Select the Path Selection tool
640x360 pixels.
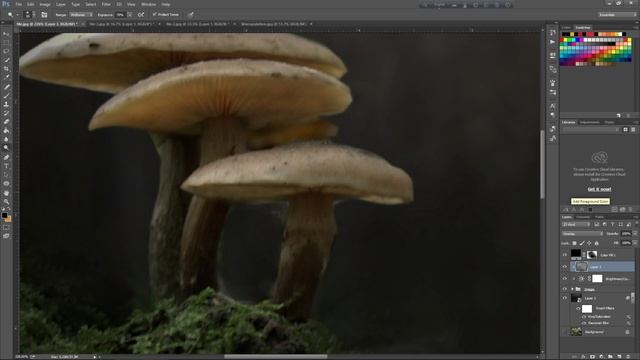tap(6, 175)
